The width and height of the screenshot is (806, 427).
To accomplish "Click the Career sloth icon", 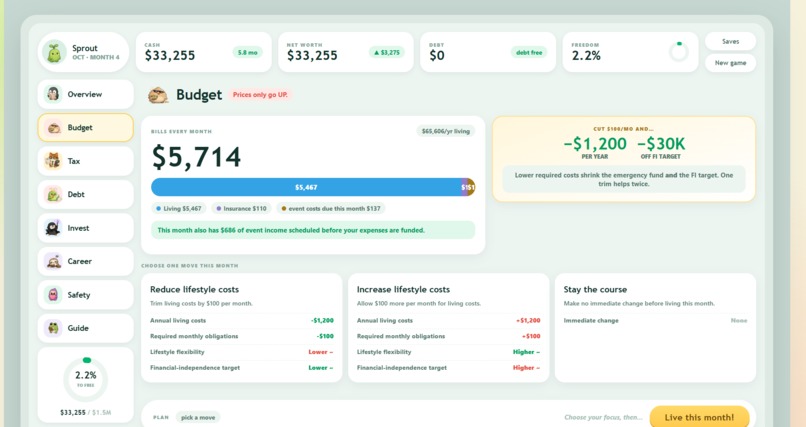I will pos(53,261).
